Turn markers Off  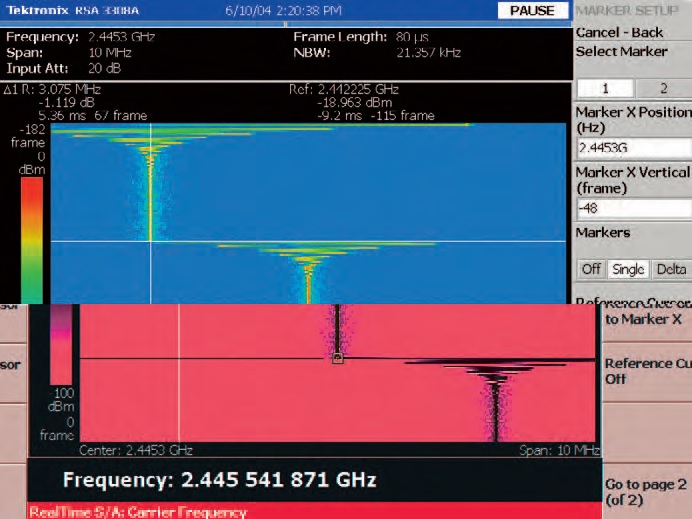590,270
